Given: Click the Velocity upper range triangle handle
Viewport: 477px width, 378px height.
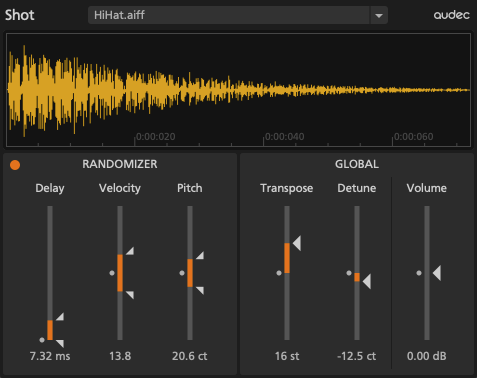Looking at the screenshot, I should tap(130, 251).
